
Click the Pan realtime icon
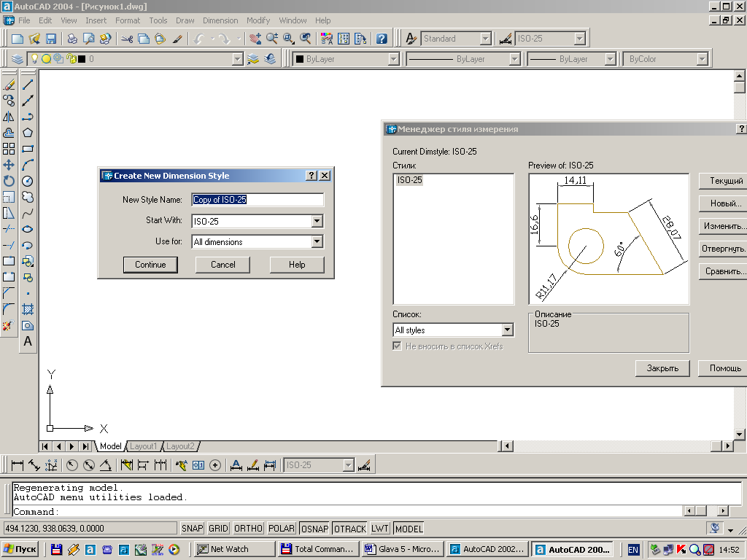[x=255, y=39]
